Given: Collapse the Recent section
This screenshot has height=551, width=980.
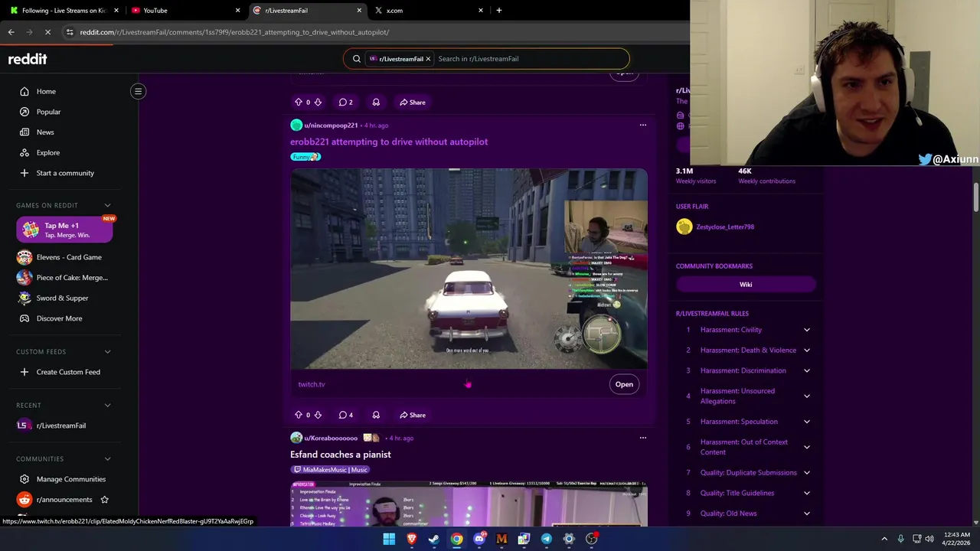Looking at the screenshot, I should [x=107, y=405].
